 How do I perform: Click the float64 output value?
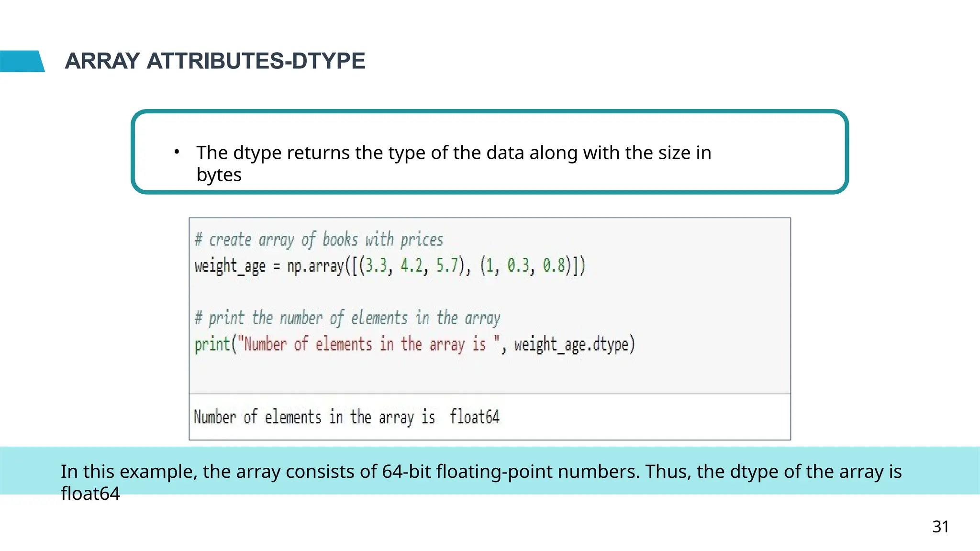474,417
